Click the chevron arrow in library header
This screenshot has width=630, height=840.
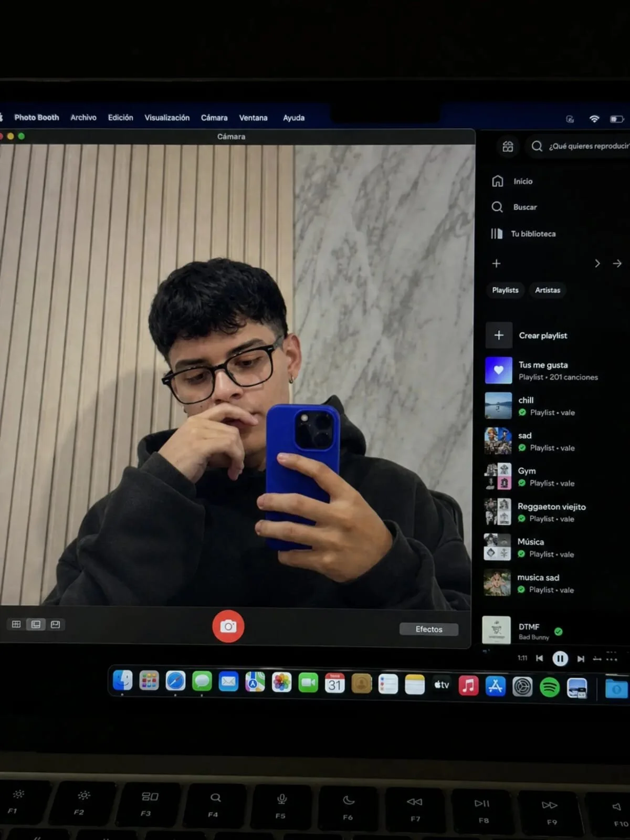coord(597,264)
